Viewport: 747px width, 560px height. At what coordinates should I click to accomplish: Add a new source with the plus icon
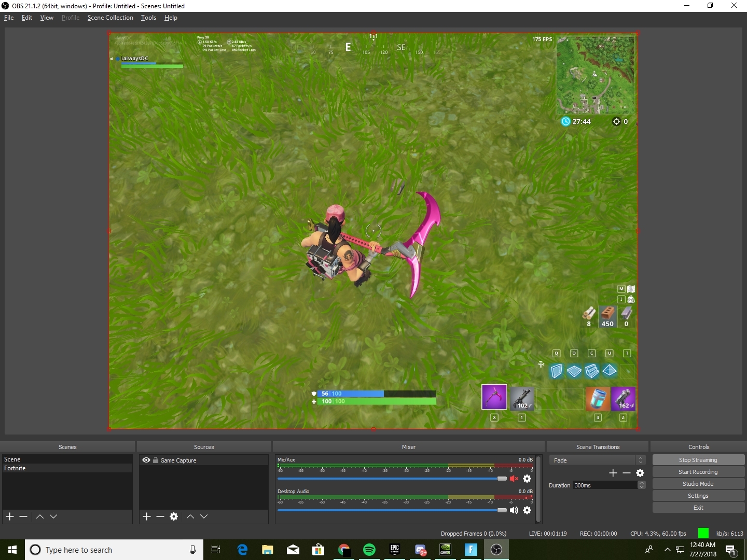tap(147, 516)
